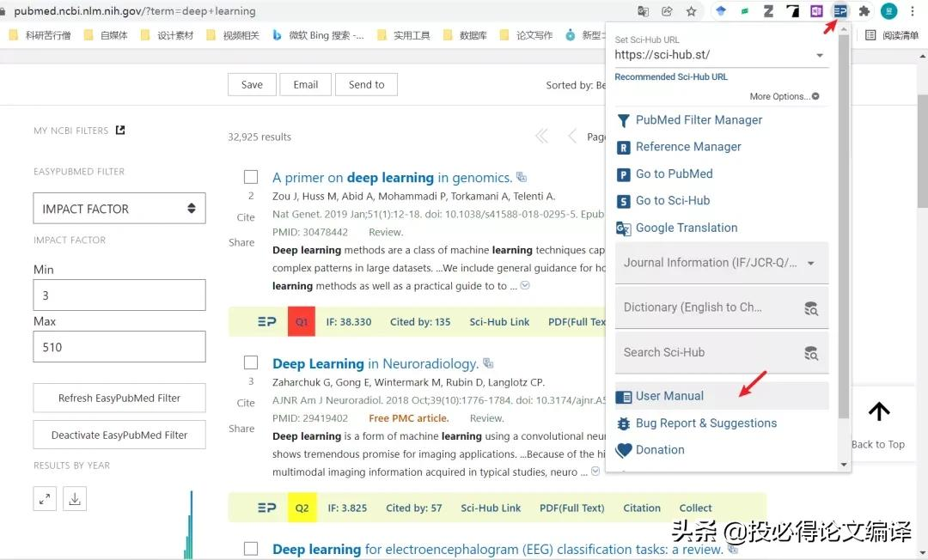The width and height of the screenshot is (928, 560).
Task: Open the user profile avatar
Action: pos(889,10)
